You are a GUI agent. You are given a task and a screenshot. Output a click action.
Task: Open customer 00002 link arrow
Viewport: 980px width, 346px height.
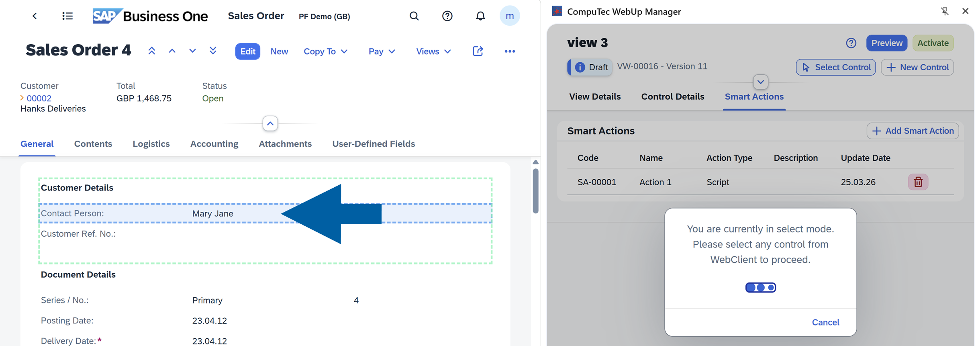22,98
